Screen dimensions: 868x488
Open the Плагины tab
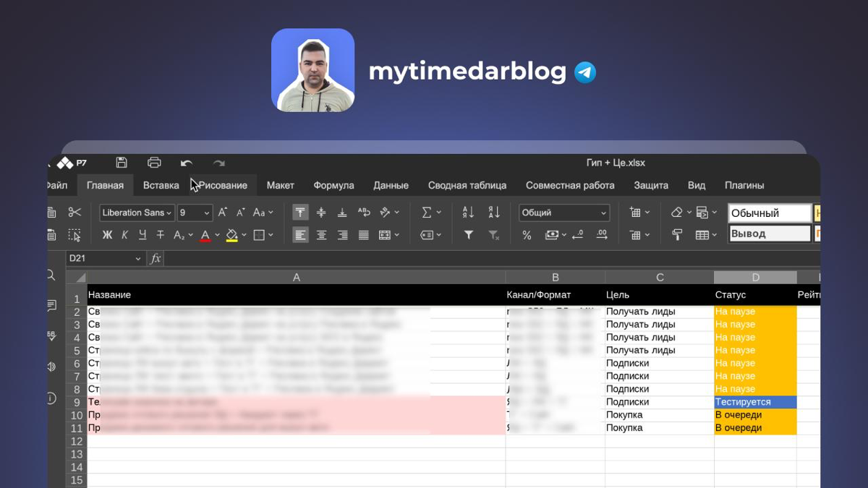coord(744,185)
